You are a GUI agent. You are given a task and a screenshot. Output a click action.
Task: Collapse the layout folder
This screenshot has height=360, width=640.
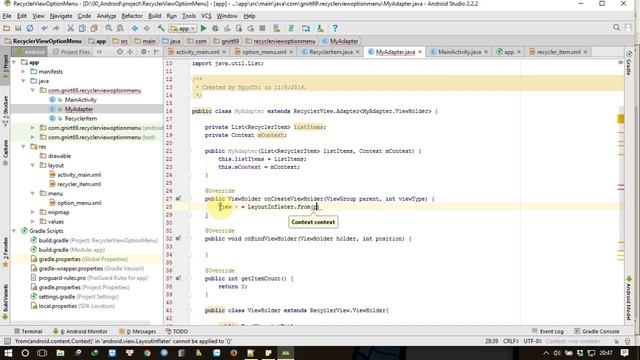[x=33, y=165]
